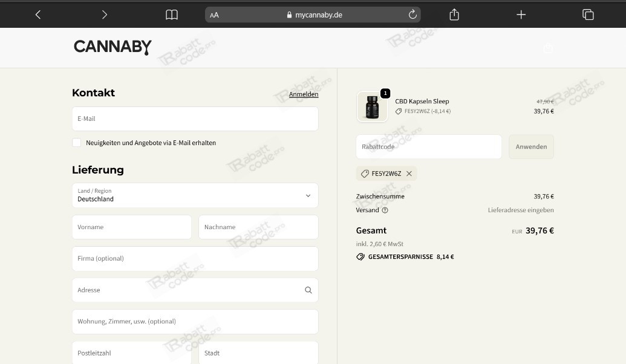
Task: Apply discount with the Anwenden button
Action: [531, 146]
